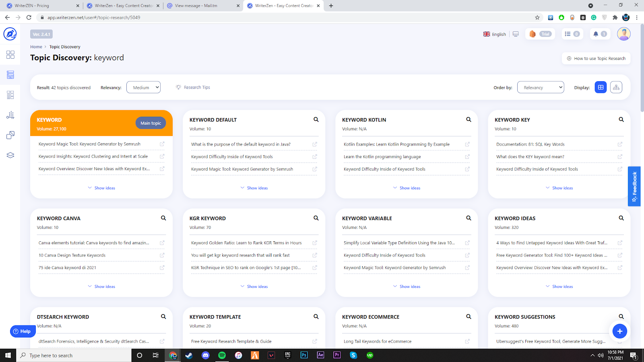Screen dimensions: 644x362
Task: Click the Main topic badge
Action: pos(151,123)
